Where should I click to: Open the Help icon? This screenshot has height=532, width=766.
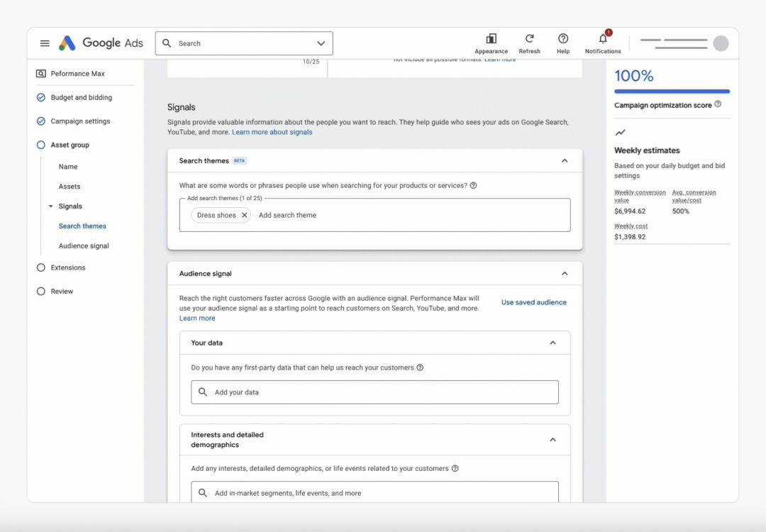[562, 38]
